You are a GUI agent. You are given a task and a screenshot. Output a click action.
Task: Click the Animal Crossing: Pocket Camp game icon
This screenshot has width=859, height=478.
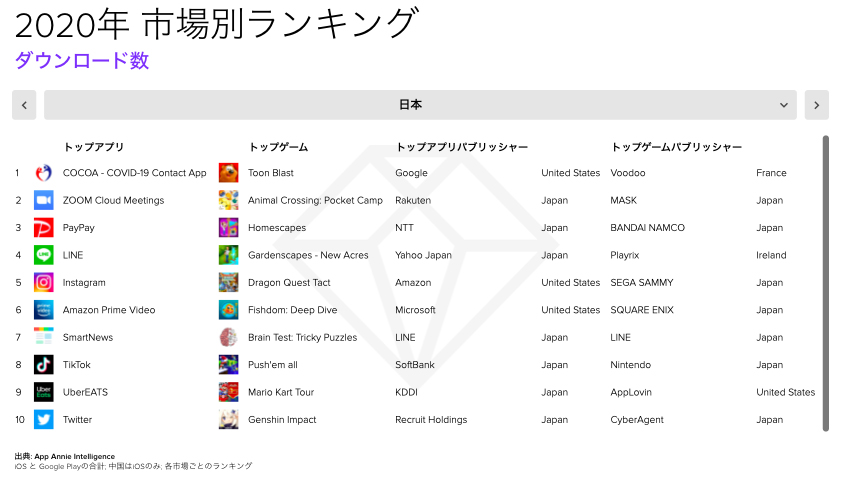click(x=228, y=200)
